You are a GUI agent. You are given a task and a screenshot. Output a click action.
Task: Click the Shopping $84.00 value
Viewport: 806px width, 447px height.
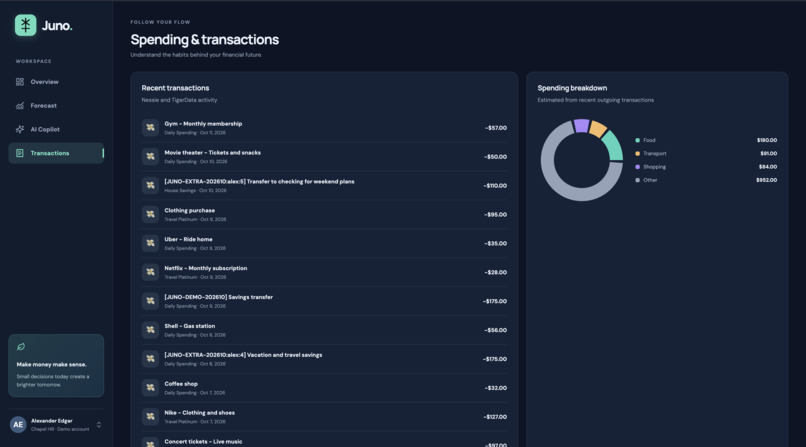tap(768, 167)
